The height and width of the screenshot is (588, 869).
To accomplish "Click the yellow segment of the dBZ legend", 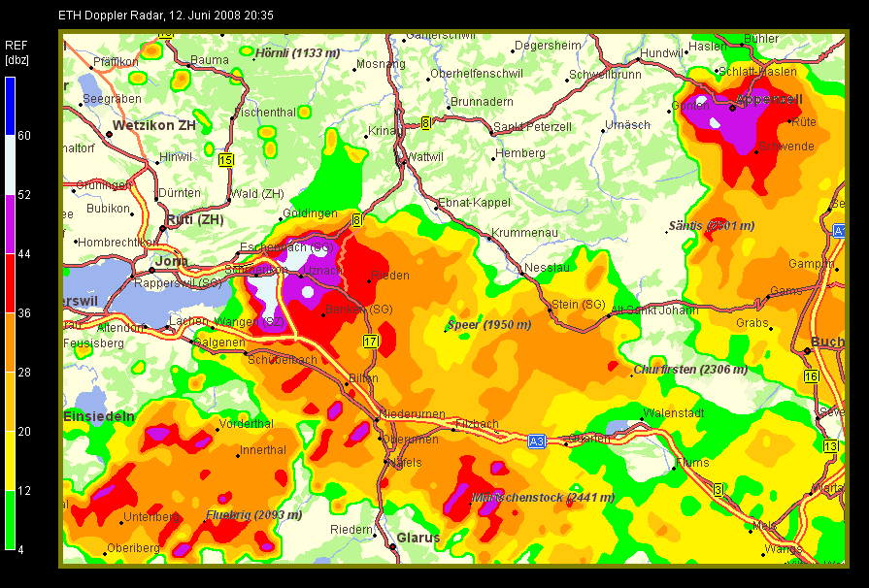I will click(x=10, y=461).
